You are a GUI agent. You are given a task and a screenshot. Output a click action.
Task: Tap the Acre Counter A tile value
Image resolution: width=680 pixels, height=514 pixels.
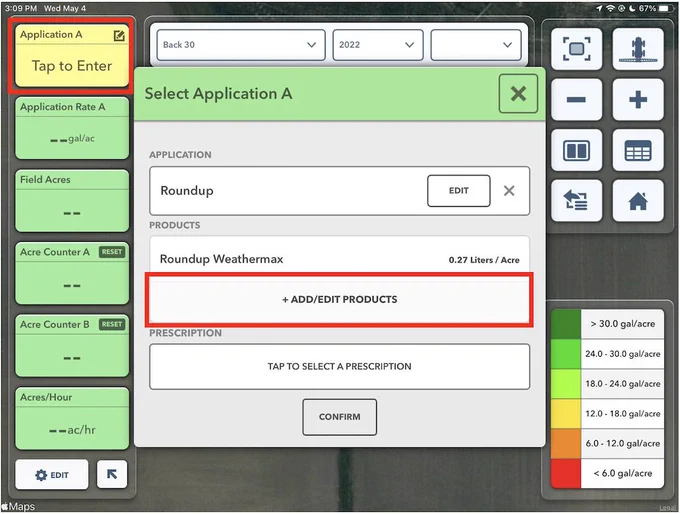coord(72,286)
